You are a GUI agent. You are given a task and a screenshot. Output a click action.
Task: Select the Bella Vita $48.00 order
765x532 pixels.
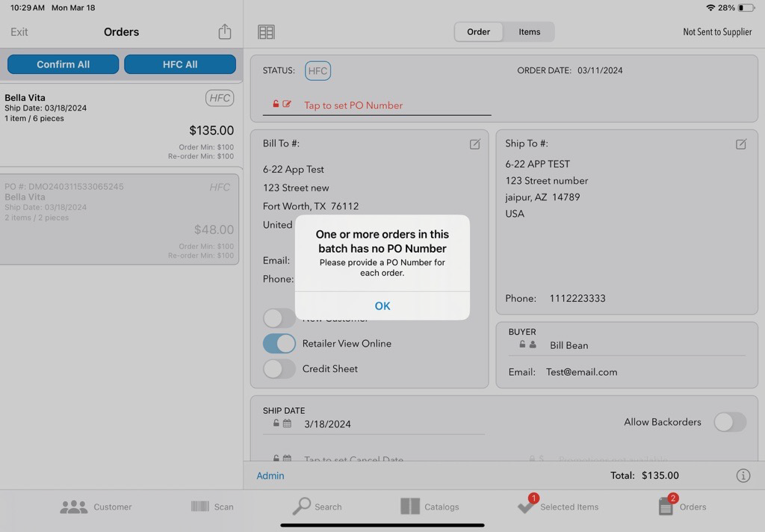pyautogui.click(x=120, y=220)
